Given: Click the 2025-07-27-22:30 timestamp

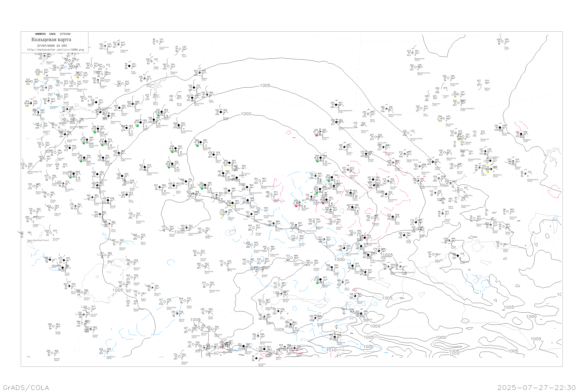Looking at the screenshot, I should (x=536, y=387).
